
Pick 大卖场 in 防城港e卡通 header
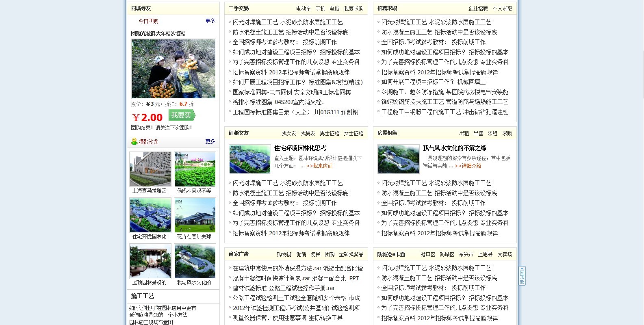pos(505,254)
